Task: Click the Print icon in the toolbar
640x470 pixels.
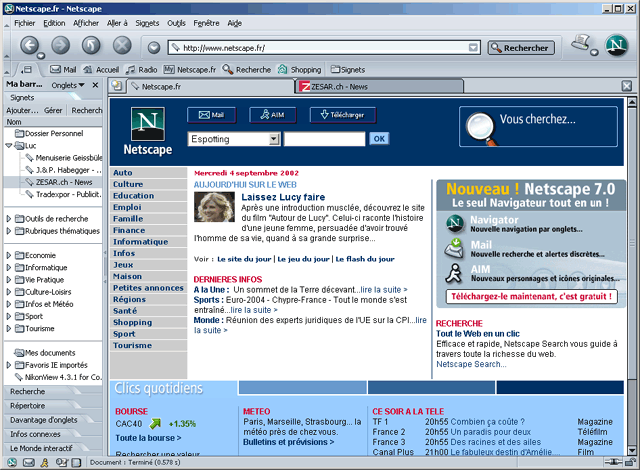Action: pos(581,43)
